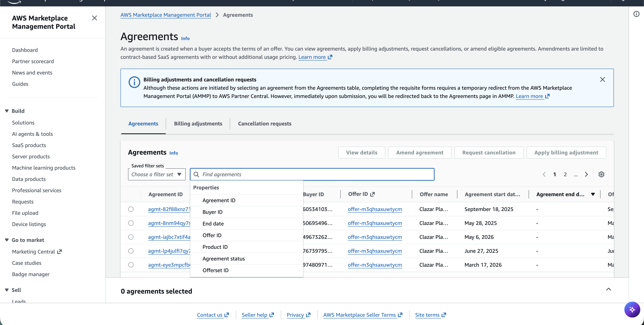
Task: Select radio for agmt-iajbc7xtif4a row
Action: point(131,237)
